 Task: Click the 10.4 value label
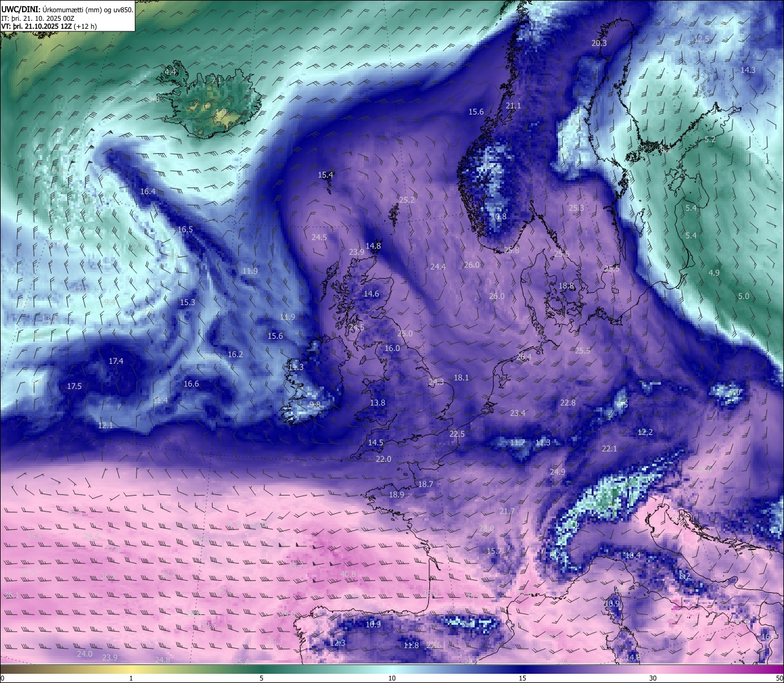[x=633, y=556]
